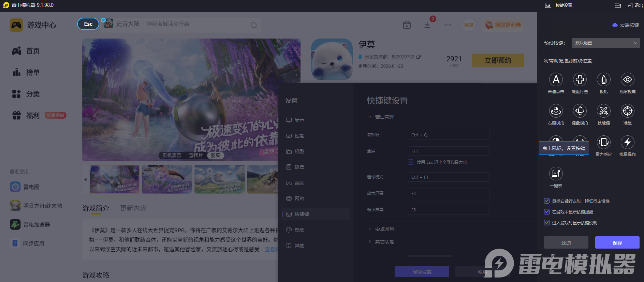The height and width of the screenshot is (282, 644).
Task: Click 立即预约 to pre-register 伊莫
Action: point(498,60)
